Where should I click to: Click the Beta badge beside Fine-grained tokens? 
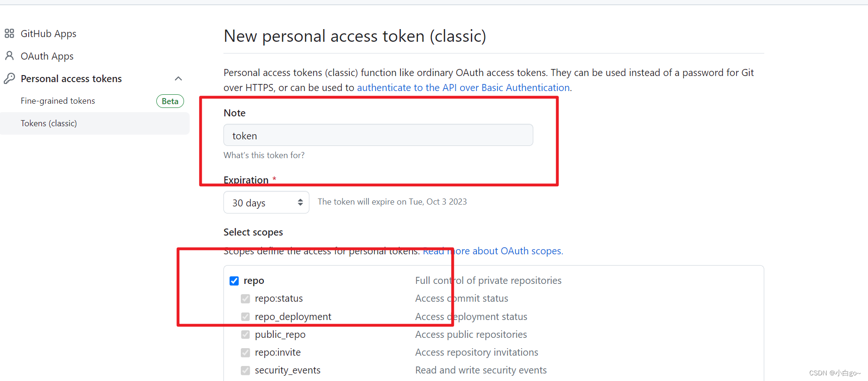[170, 101]
